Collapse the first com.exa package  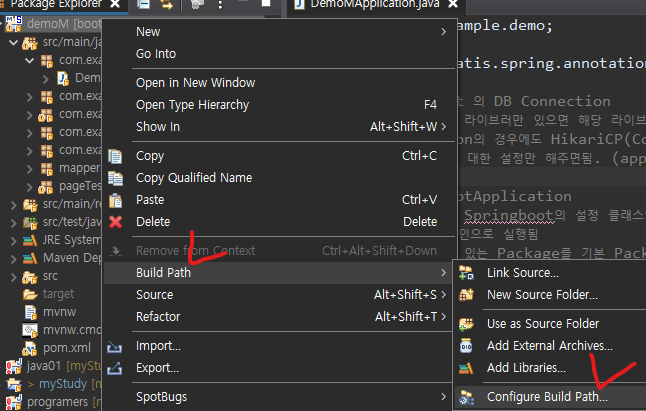coord(29,61)
